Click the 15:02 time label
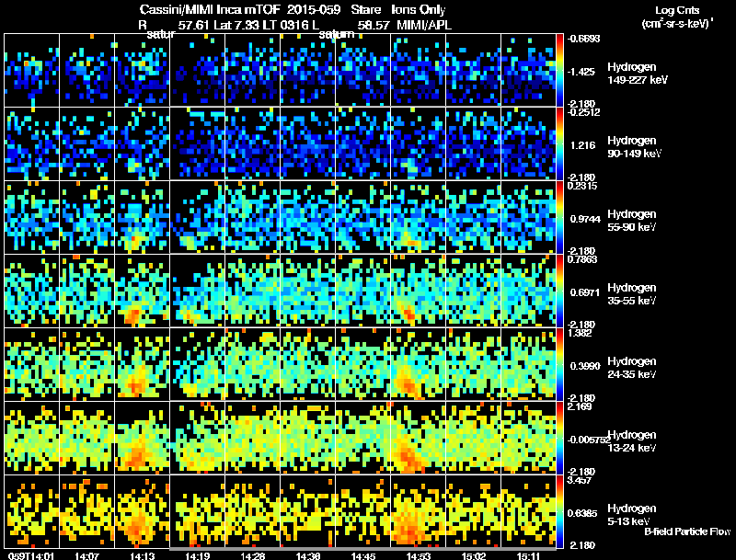 474,556
